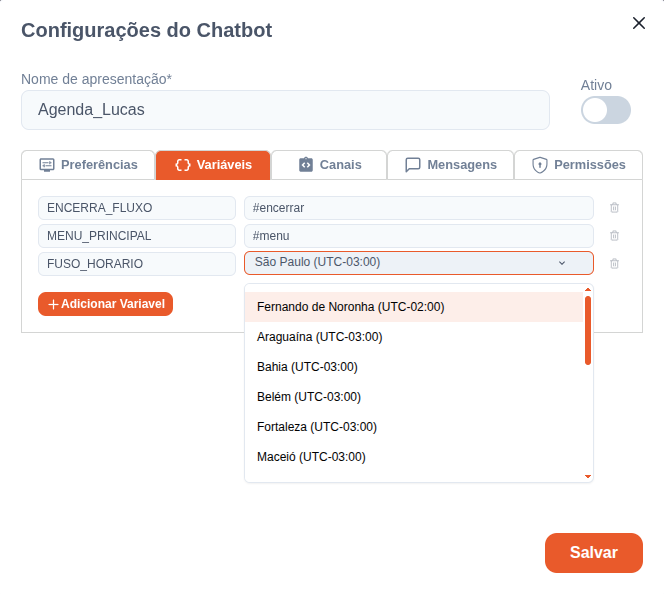Close the Chatbot settings dialog
The width and height of the screenshot is (664, 594).
pyautogui.click(x=639, y=23)
